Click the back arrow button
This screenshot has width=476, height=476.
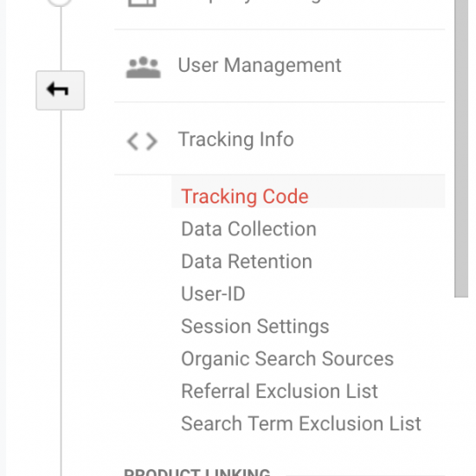tap(60, 90)
